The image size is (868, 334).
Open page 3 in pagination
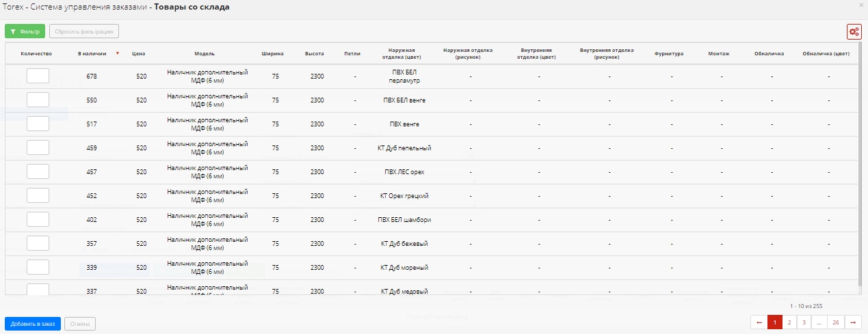[804, 322]
